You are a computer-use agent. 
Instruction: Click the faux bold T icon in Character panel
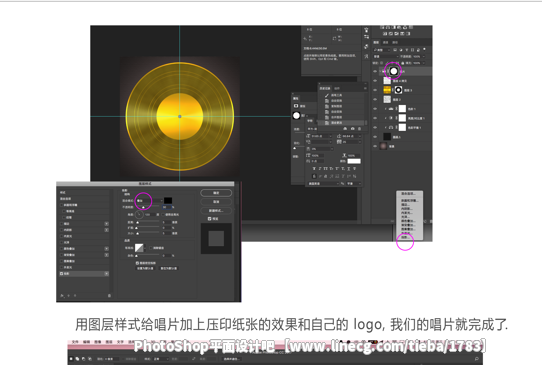coord(314,169)
